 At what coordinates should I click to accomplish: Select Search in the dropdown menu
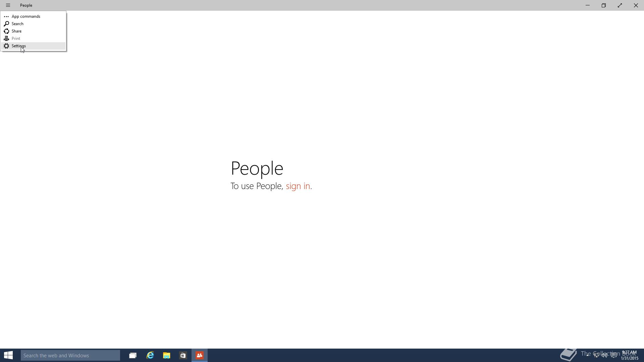tap(33, 24)
